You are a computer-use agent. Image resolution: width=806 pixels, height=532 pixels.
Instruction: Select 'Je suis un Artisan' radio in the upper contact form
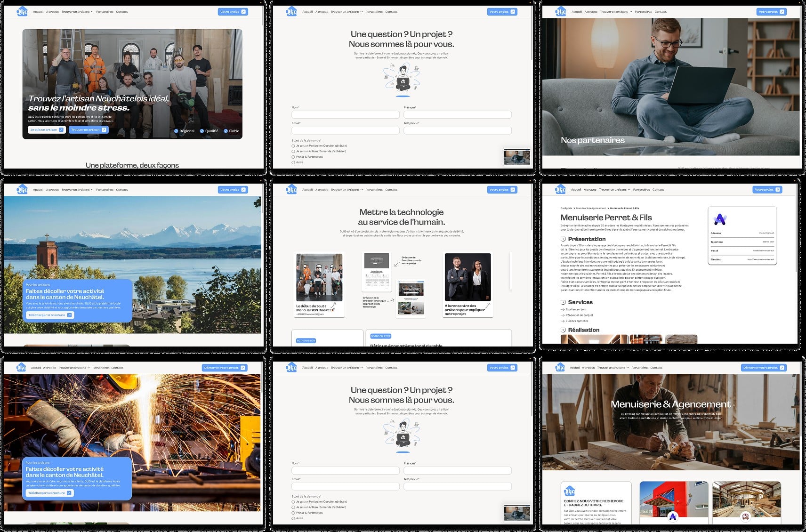pyautogui.click(x=293, y=151)
